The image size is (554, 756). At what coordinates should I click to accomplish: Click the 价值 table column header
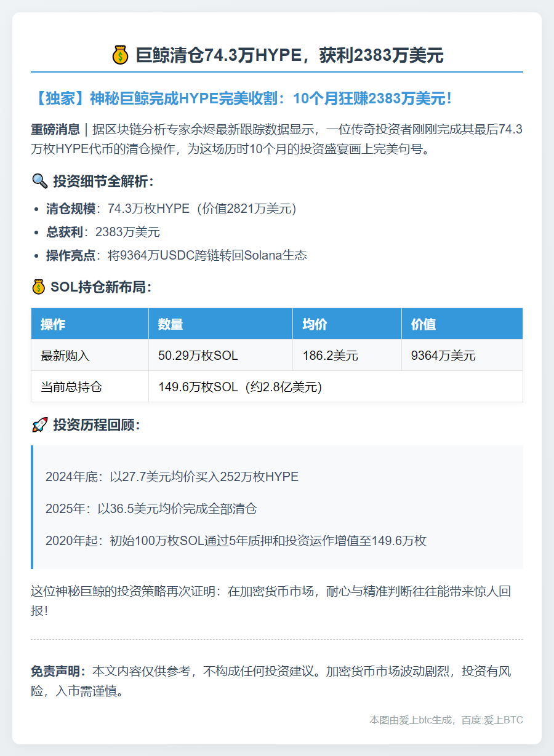click(424, 324)
